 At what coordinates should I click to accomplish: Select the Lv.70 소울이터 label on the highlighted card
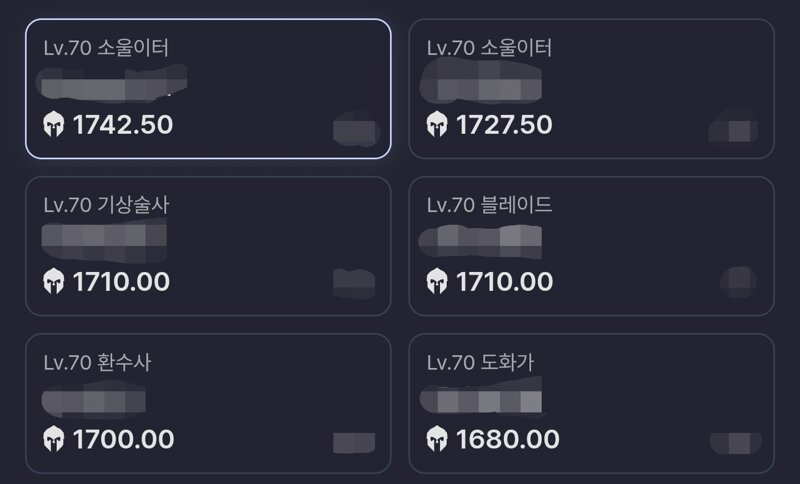click(106, 48)
